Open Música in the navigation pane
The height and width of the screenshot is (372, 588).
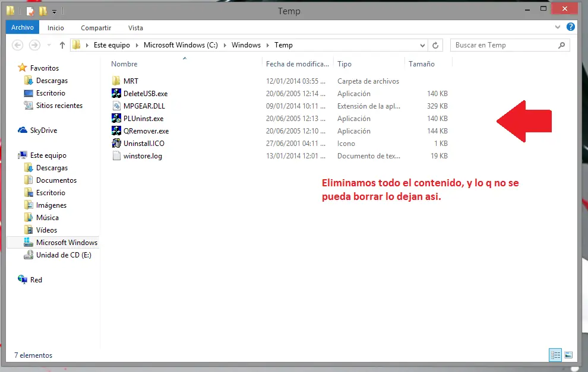(x=48, y=218)
